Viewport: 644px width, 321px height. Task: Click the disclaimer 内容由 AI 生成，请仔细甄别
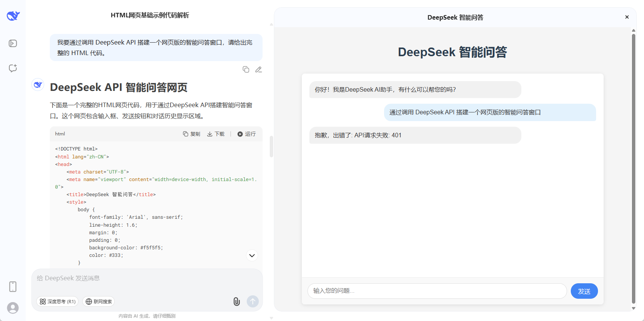[147, 316]
